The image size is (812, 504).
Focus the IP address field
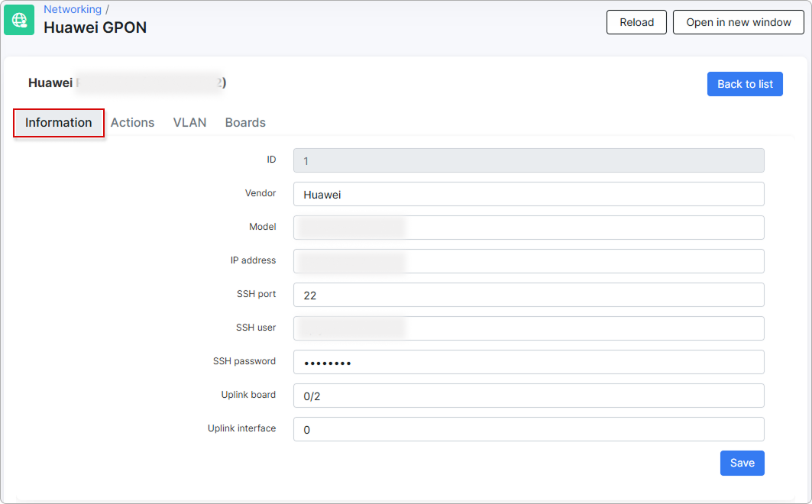528,261
